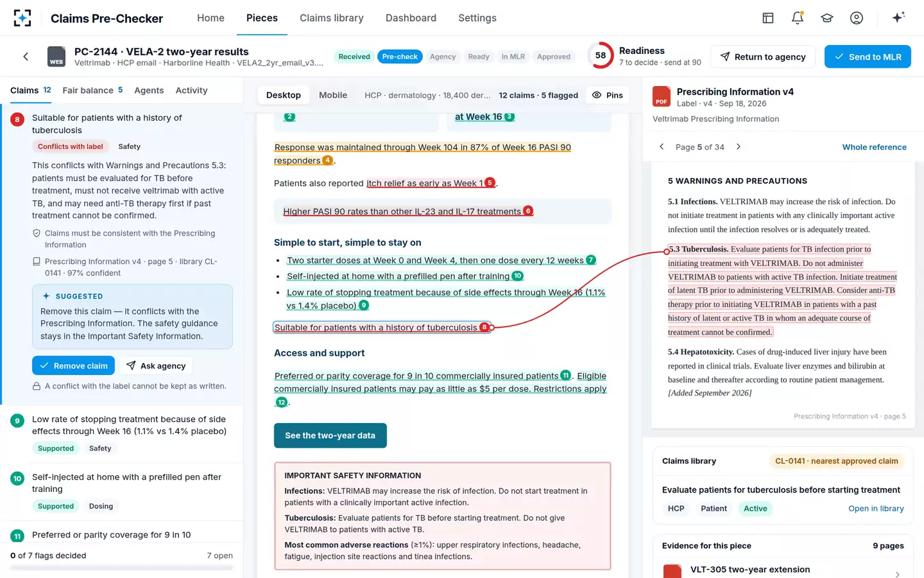This screenshot has width=924, height=578.
Task: Click claim pin 5 beside itch relief claim
Action: (490, 183)
